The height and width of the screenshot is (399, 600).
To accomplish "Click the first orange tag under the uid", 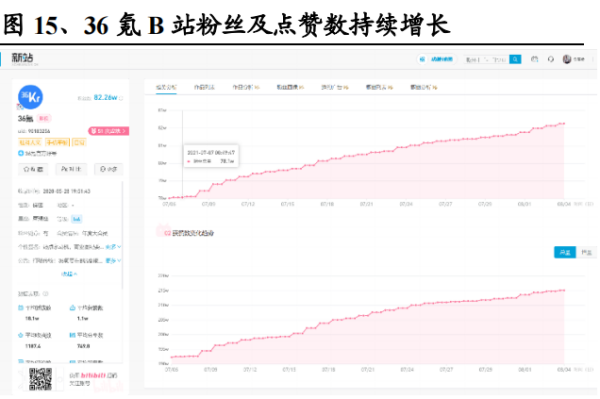I will (30, 143).
